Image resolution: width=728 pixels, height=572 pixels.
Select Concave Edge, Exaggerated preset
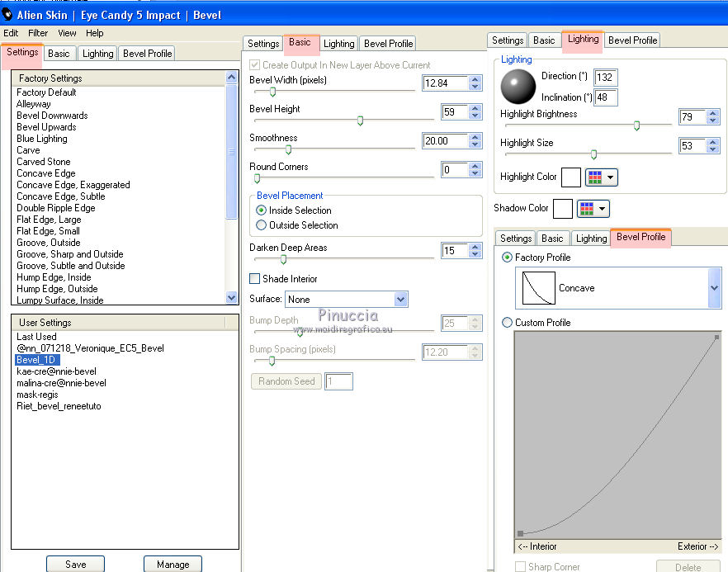click(x=73, y=185)
